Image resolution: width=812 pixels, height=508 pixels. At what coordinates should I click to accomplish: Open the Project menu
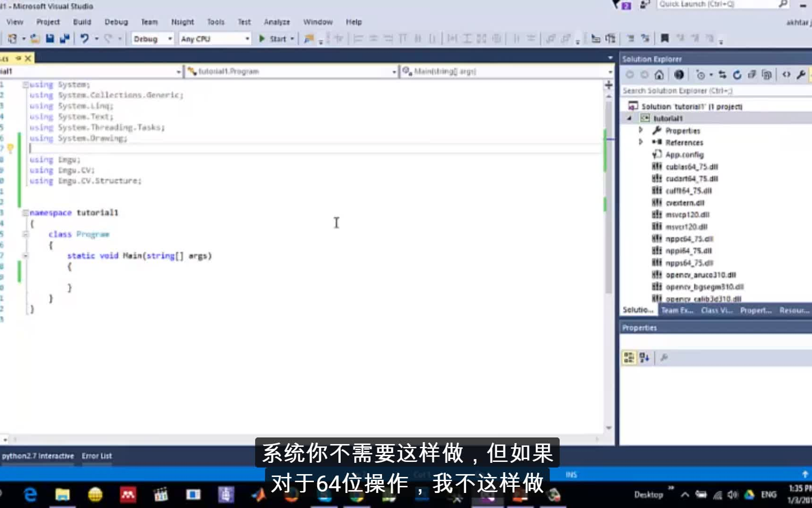(48, 22)
